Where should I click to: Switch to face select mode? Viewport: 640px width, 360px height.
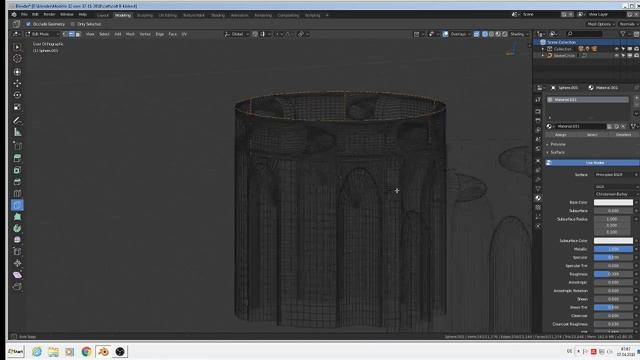tap(78, 34)
